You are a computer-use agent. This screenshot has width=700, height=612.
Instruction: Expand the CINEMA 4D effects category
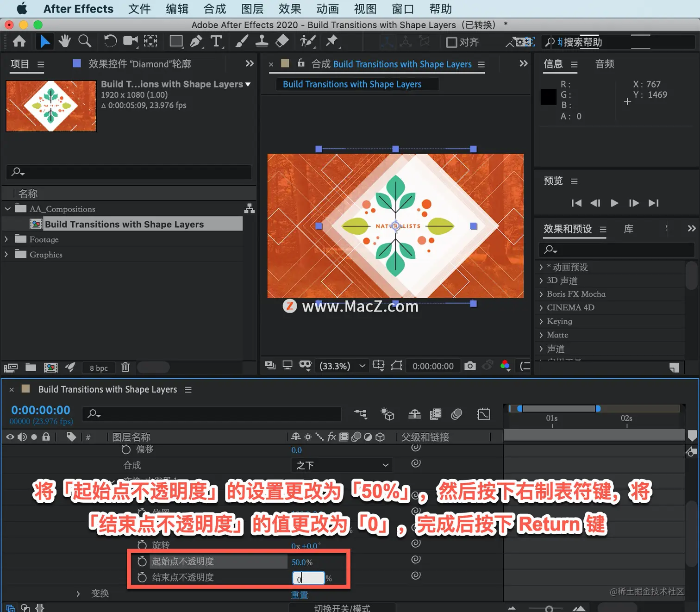541,307
